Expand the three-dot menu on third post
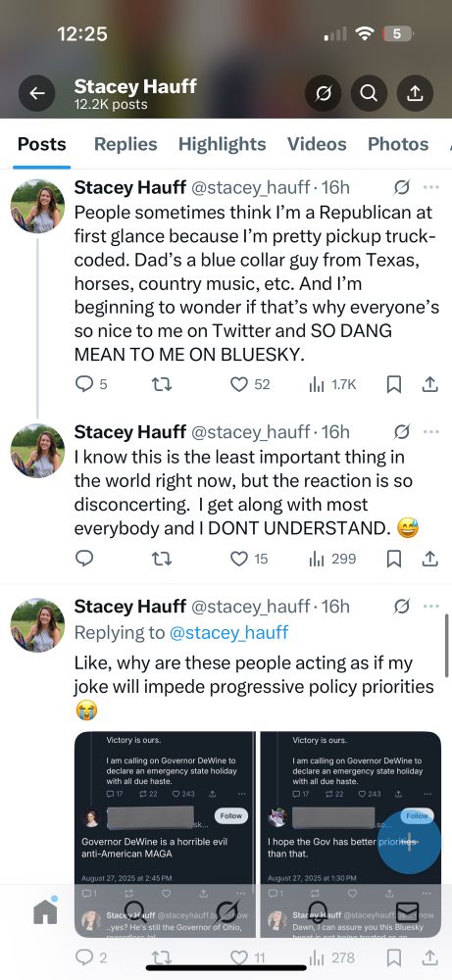Viewport: 452px width, 980px height. (x=431, y=607)
